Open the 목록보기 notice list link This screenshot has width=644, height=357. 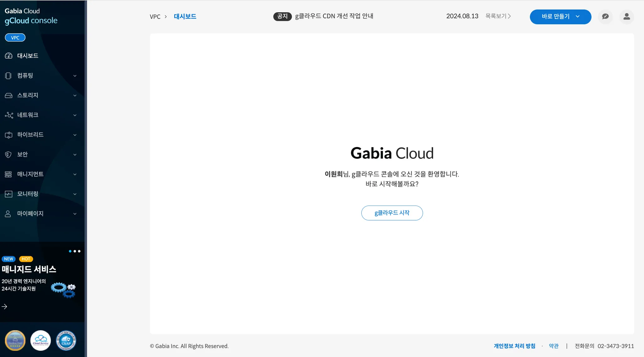[498, 16]
